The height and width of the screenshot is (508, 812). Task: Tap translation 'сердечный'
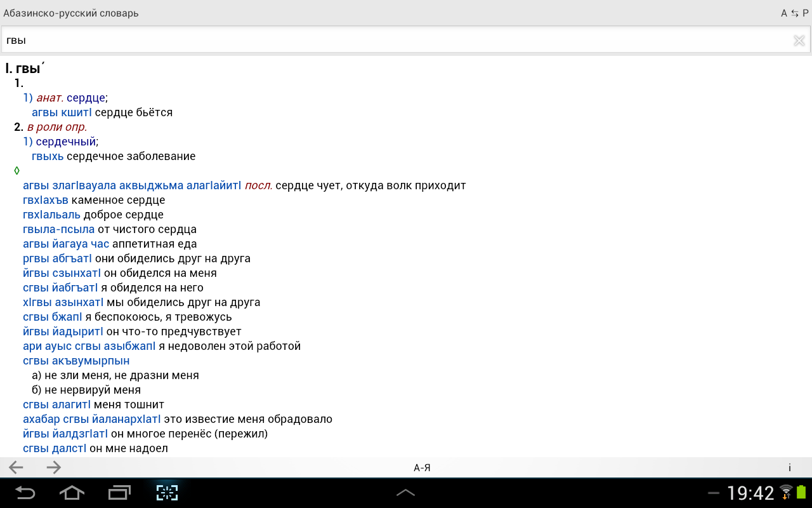[65, 142]
